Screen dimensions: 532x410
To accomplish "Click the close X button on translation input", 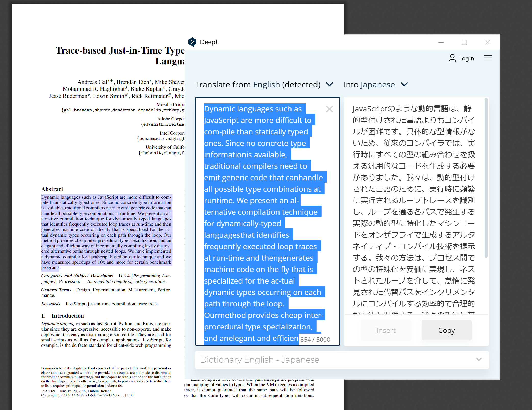I will tap(329, 109).
